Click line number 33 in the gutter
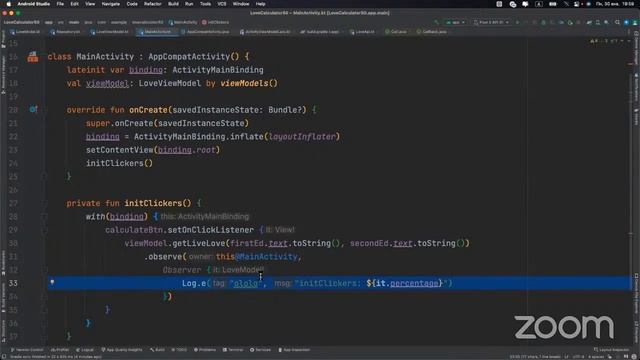 coord(13,283)
